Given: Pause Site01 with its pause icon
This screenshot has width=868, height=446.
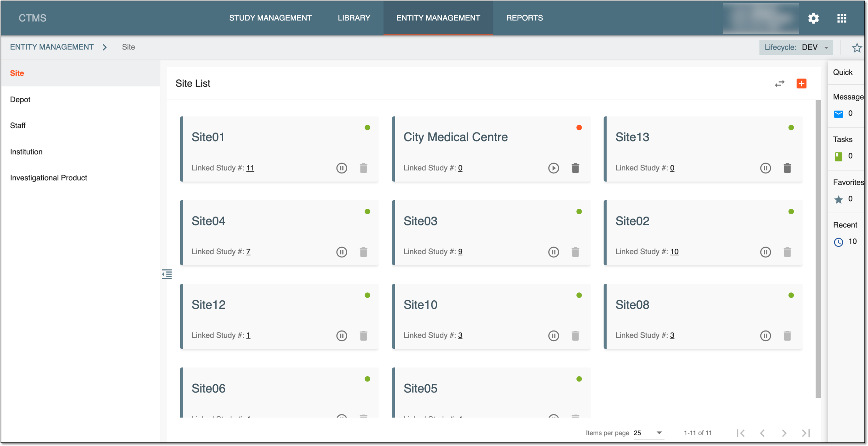Looking at the screenshot, I should [x=342, y=168].
